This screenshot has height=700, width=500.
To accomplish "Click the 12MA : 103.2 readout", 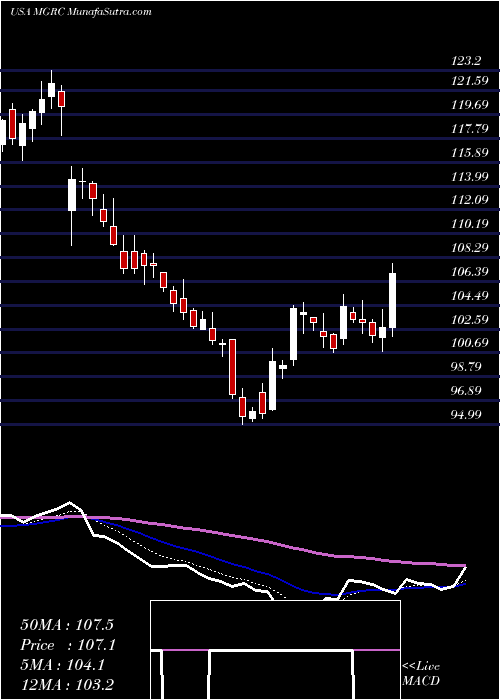I will pos(68,685).
